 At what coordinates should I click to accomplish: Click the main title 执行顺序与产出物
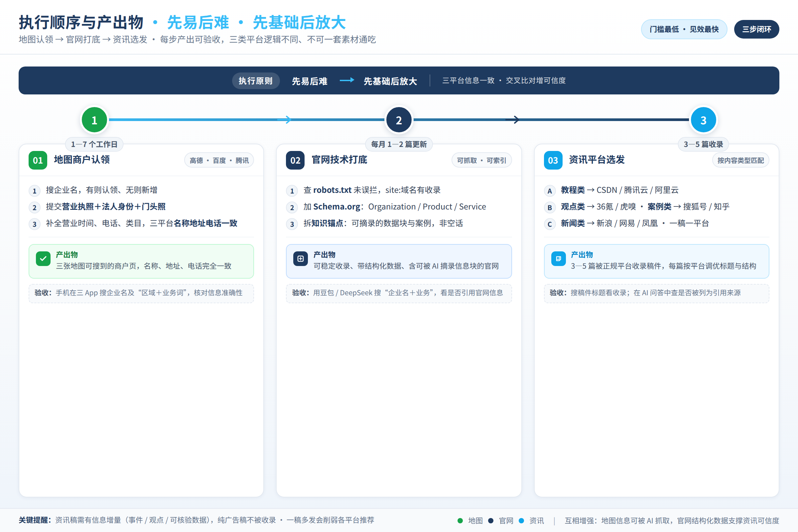tap(81, 22)
